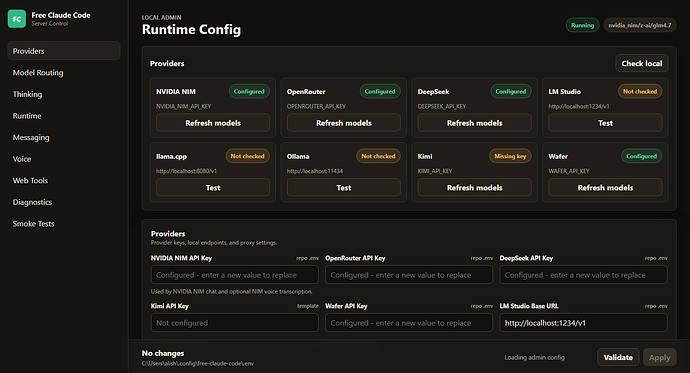Click llama.cpp Not checked badge
690x373 pixels.
(x=247, y=156)
